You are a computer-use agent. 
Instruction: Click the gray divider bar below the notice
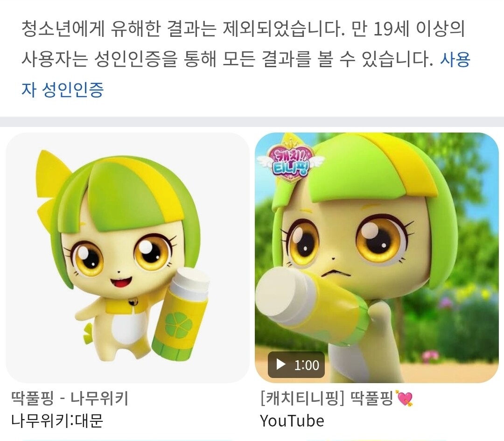252,121
